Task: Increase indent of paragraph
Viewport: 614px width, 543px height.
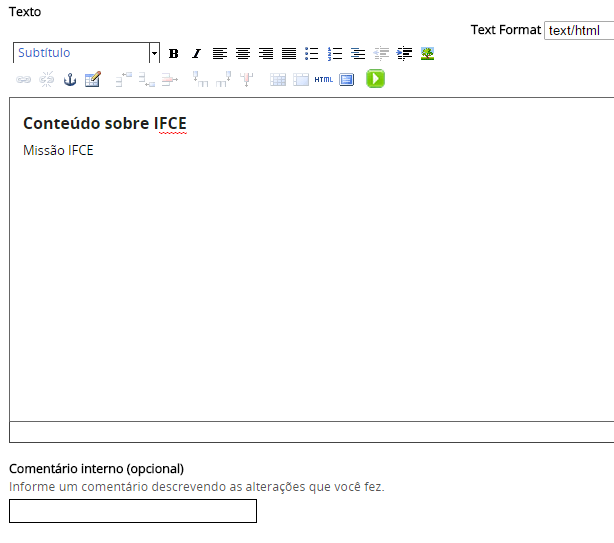Action: (x=404, y=53)
